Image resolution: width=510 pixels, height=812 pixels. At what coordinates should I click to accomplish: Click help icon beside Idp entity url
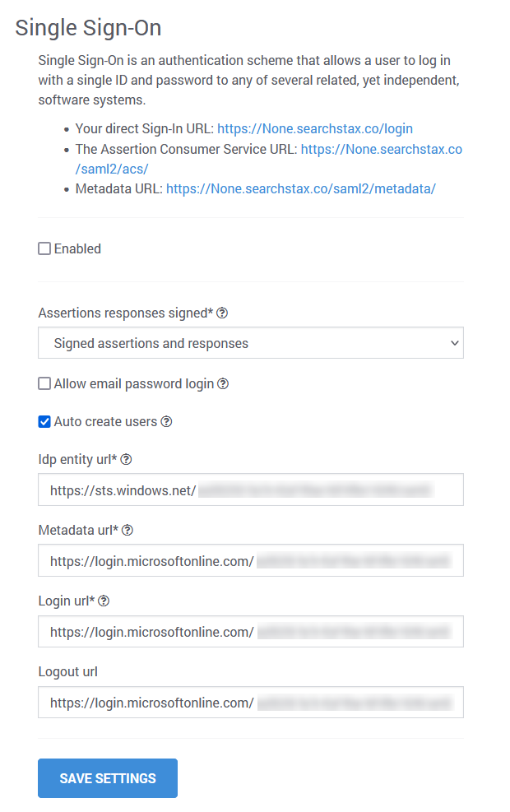click(126, 459)
